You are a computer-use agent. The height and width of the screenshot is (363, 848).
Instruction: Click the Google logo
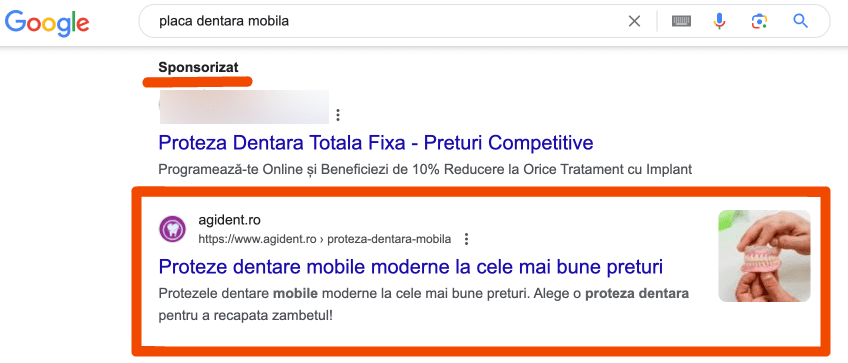tap(47, 21)
